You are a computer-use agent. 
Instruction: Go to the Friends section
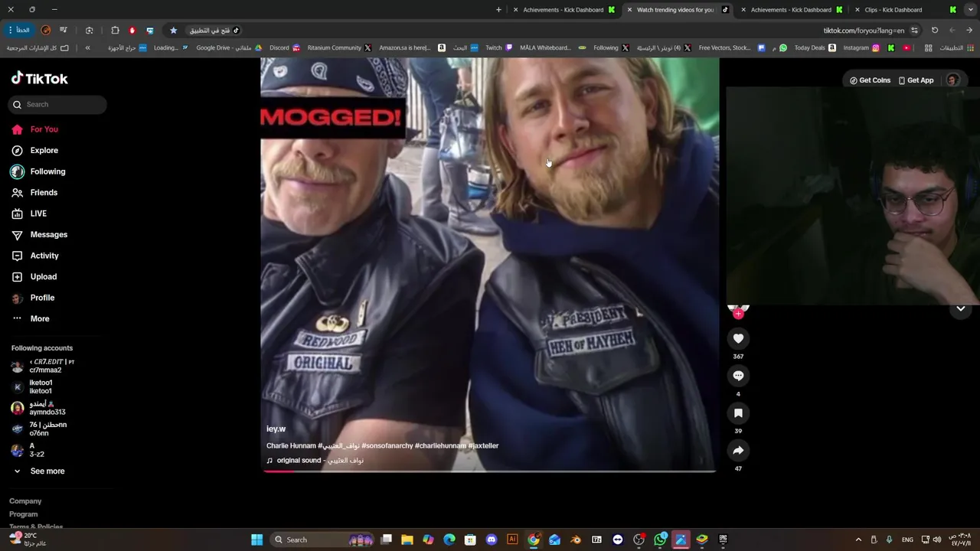point(34,193)
